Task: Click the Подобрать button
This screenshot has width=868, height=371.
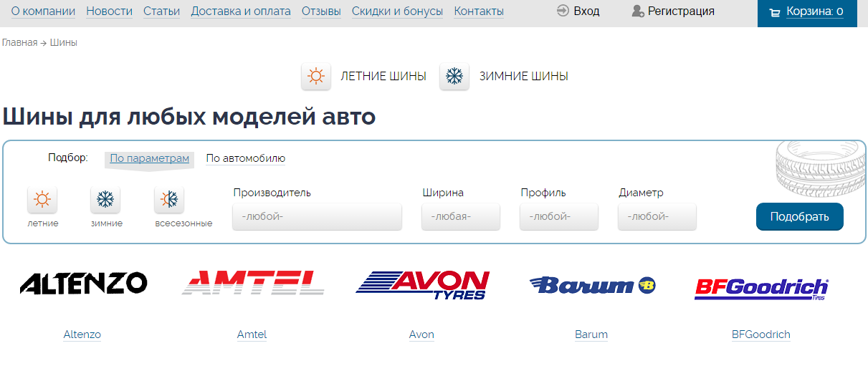Action: click(800, 217)
